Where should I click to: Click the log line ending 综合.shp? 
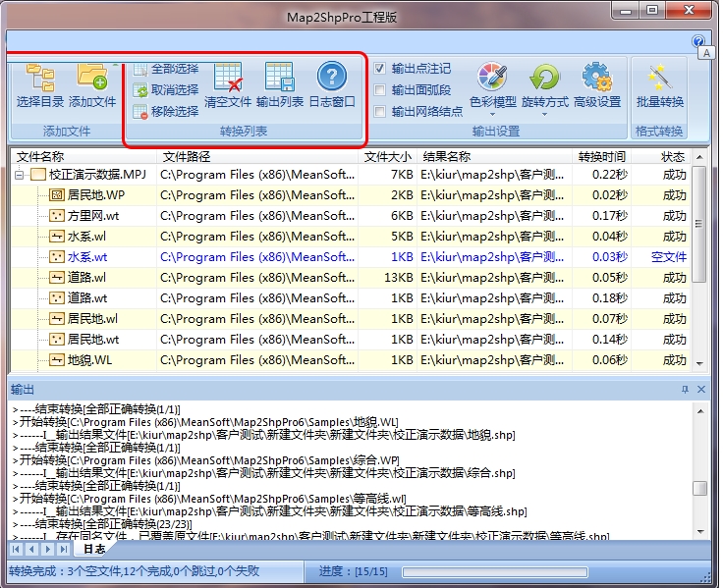[x=263, y=473]
